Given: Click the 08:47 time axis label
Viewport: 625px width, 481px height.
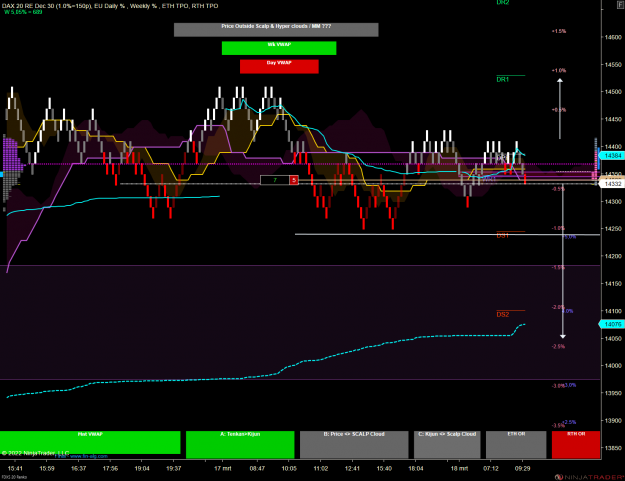Looking at the screenshot, I should click(257, 469).
